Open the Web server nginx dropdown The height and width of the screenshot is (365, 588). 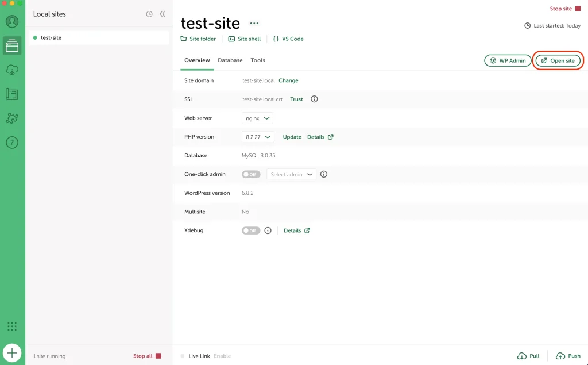(x=257, y=118)
